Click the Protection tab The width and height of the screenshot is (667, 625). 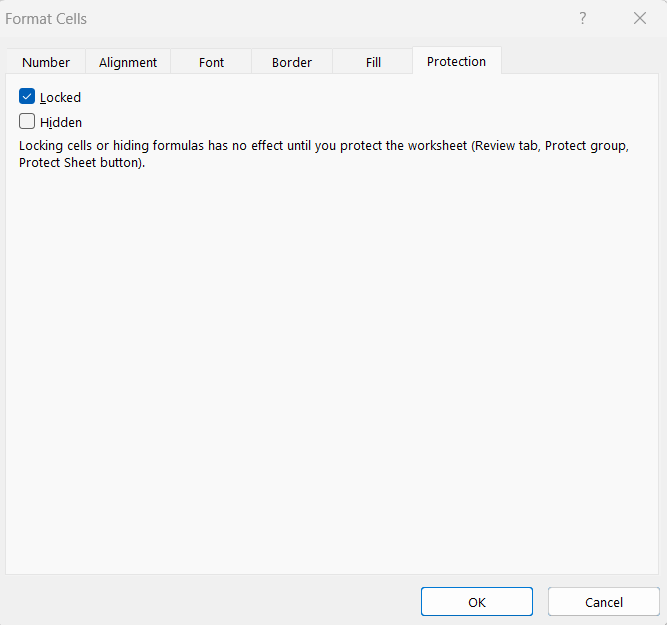pos(457,61)
